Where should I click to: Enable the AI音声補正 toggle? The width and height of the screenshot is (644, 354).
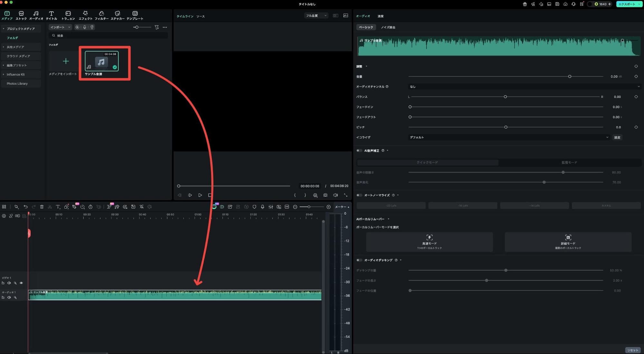click(x=358, y=150)
